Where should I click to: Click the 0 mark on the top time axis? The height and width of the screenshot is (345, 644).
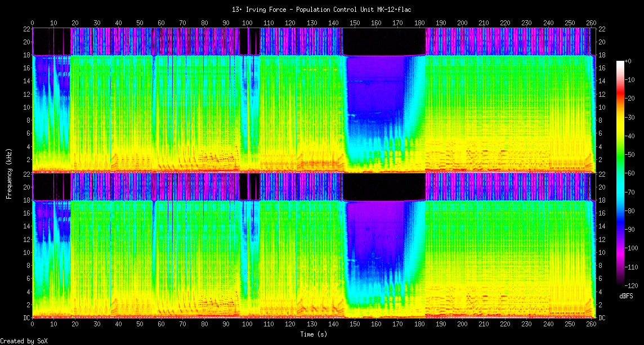pyautogui.click(x=33, y=23)
